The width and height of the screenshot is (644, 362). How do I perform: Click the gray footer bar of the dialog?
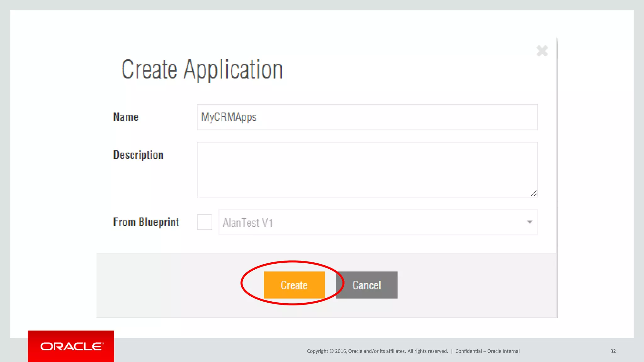(472, 285)
